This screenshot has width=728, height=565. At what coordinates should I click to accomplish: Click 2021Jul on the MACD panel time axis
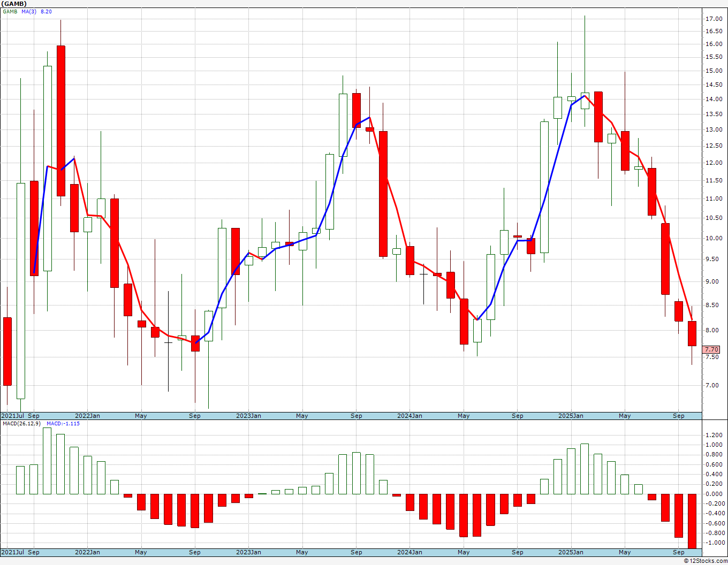click(x=13, y=552)
